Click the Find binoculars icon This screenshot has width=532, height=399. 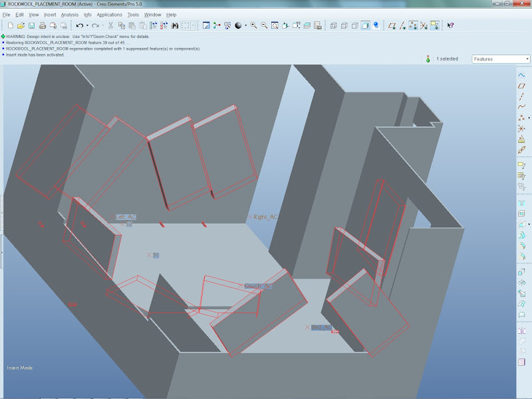click(x=175, y=25)
